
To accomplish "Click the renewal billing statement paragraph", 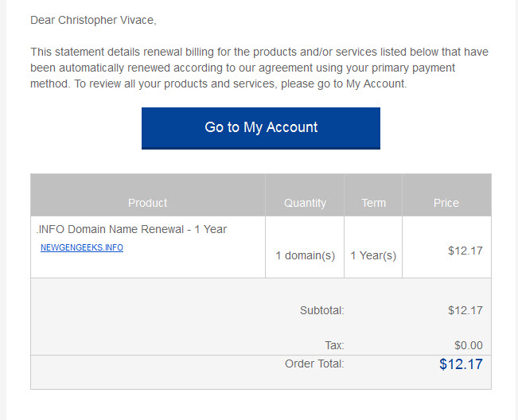I will click(x=259, y=68).
